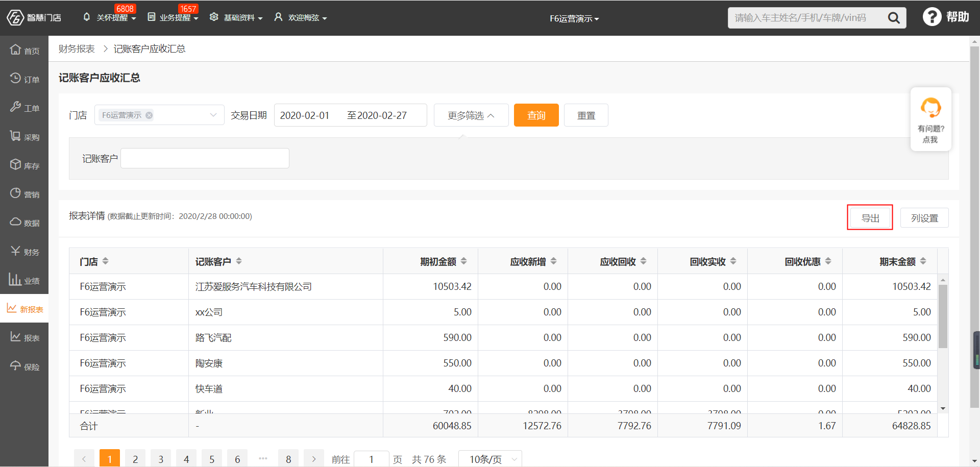Click the 记账客户 input field
Image resolution: width=980 pixels, height=467 pixels.
click(205, 158)
